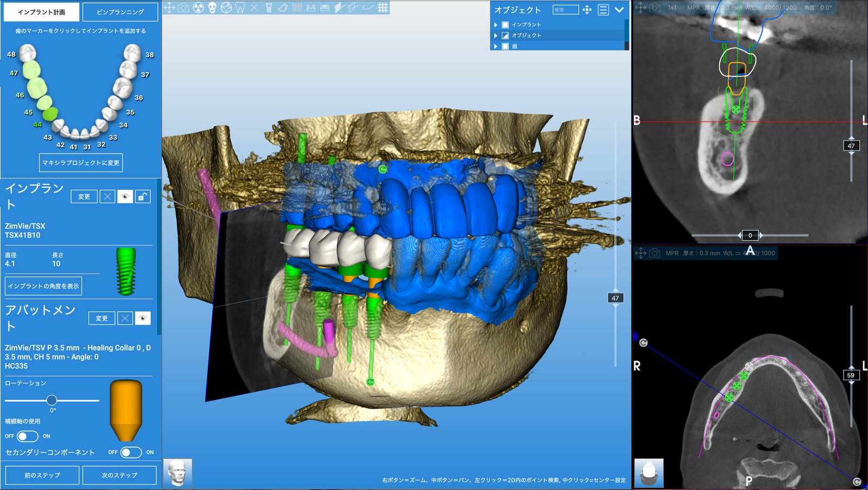Click the implant lock icon

tap(142, 196)
